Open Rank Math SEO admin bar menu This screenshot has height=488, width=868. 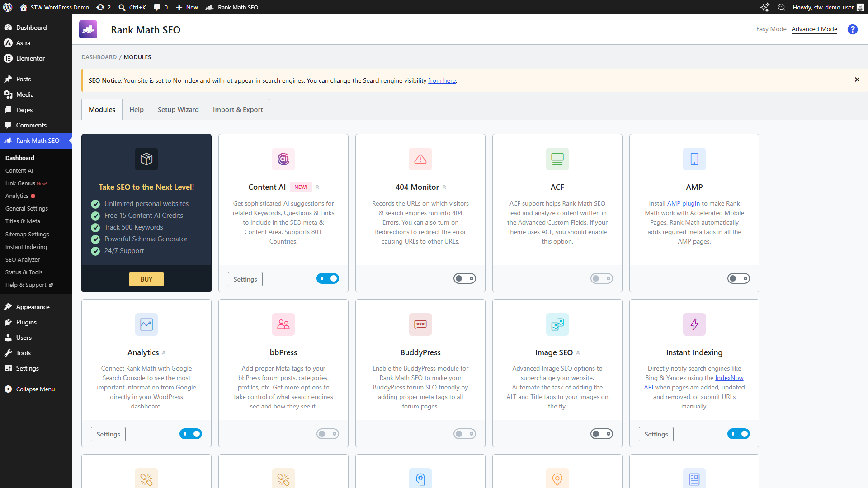tap(232, 7)
